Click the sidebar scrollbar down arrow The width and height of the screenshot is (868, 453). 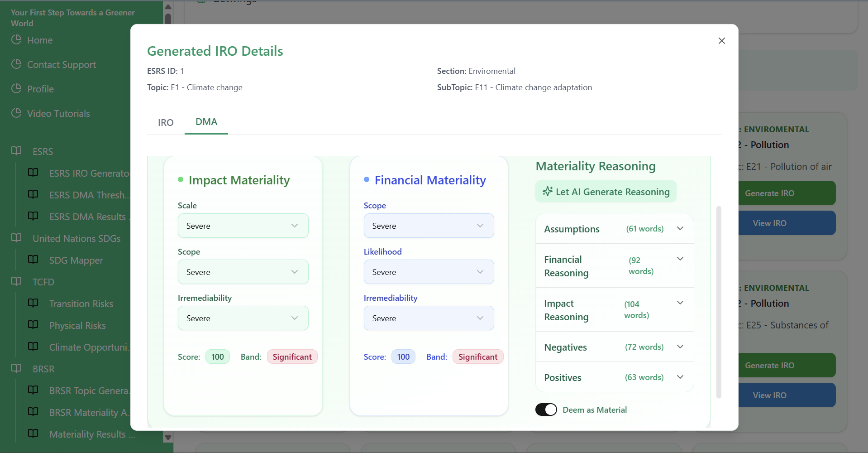tap(168, 438)
